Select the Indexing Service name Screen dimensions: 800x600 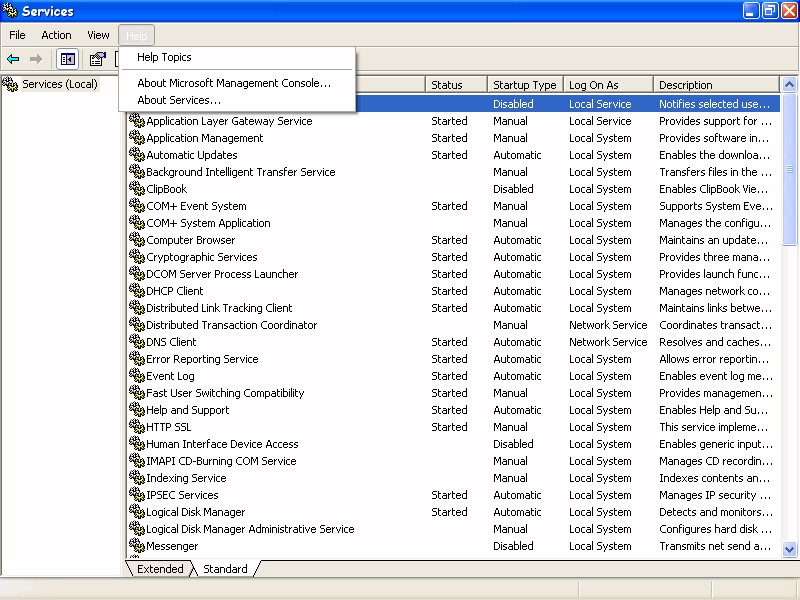(186, 478)
